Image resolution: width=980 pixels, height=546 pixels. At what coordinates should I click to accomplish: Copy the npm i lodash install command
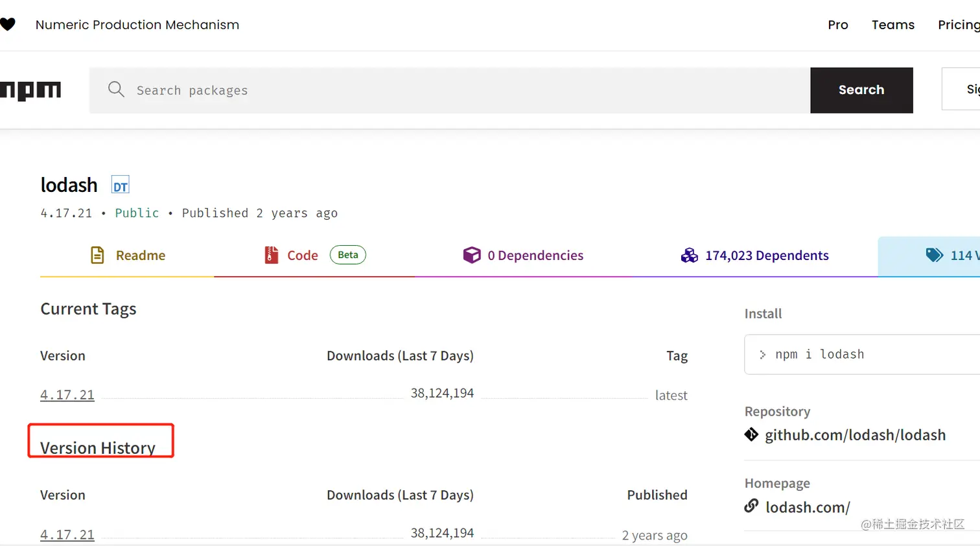click(x=862, y=354)
